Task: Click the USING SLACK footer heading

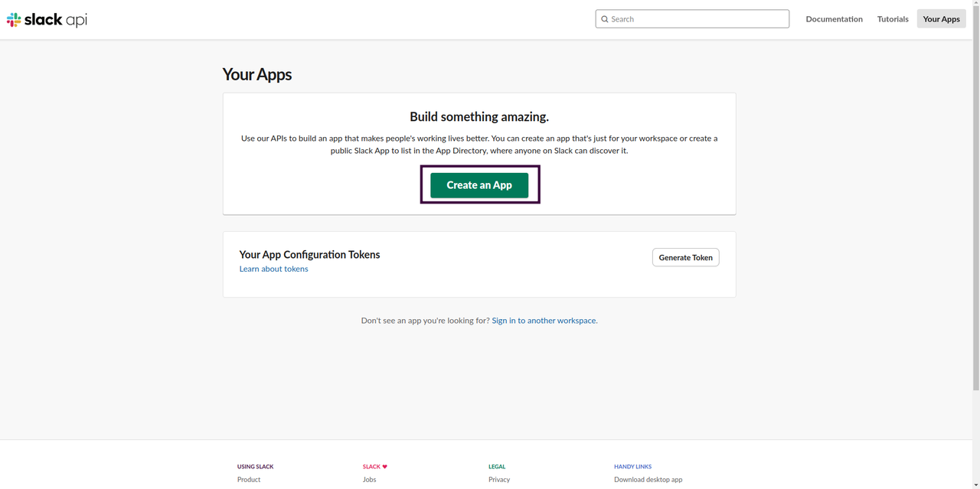Action: 255,466
